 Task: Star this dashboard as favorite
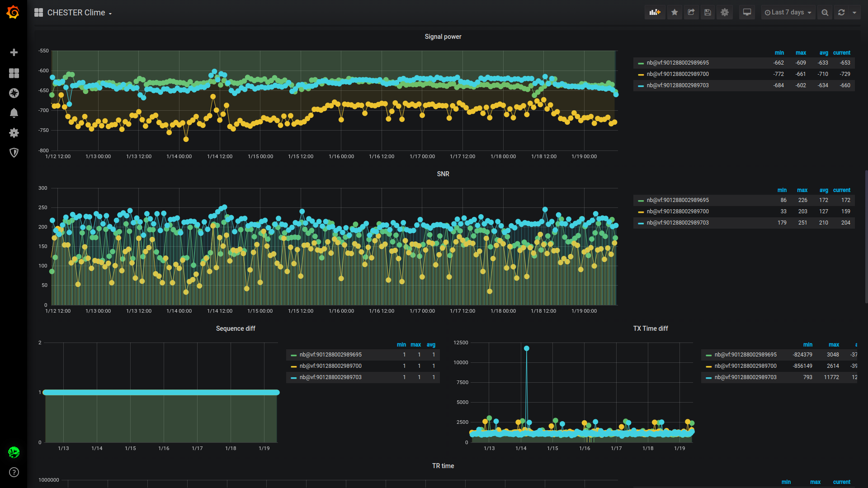675,13
